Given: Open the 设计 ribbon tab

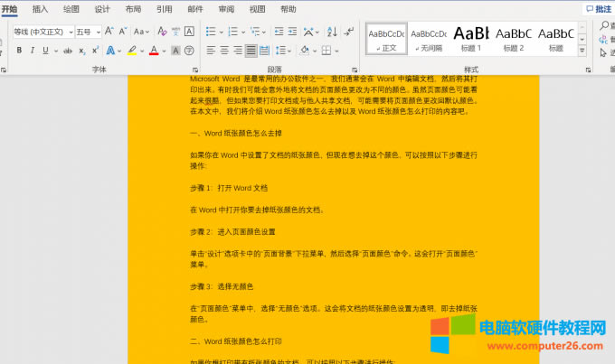Looking at the screenshot, I should (x=102, y=8).
